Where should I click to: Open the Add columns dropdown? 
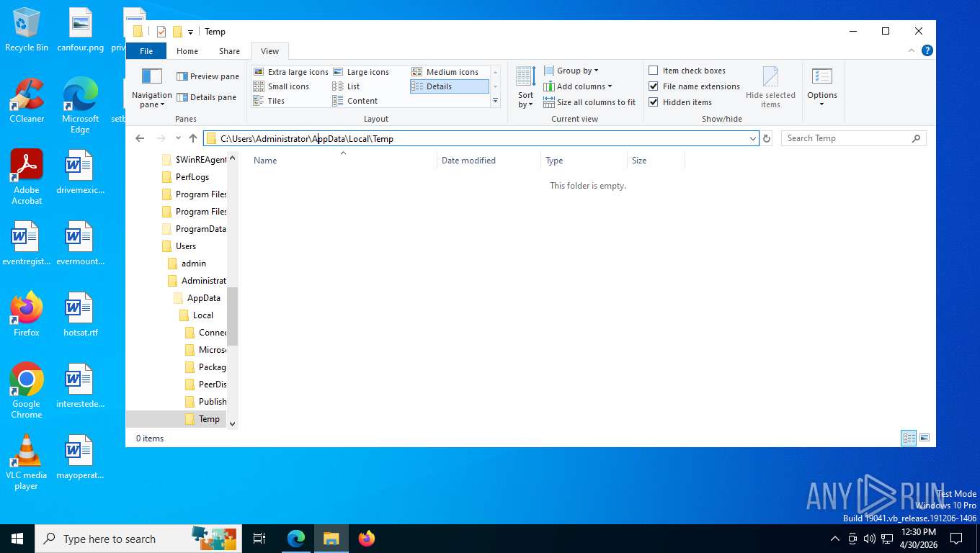(578, 86)
